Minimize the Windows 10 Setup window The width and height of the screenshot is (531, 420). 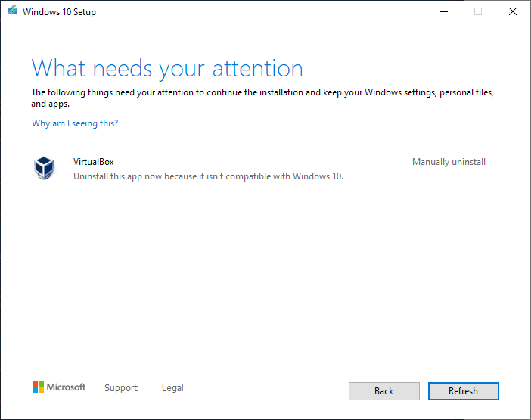(x=444, y=11)
